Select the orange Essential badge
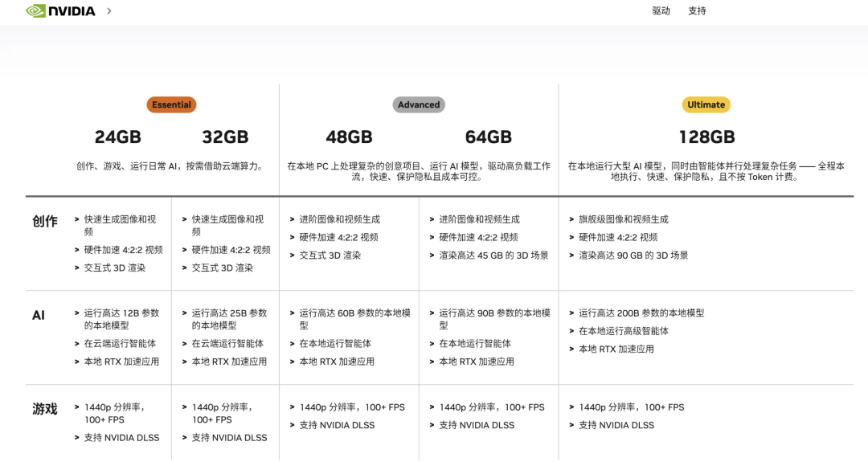Viewport: 868px width, 462px height. point(172,104)
